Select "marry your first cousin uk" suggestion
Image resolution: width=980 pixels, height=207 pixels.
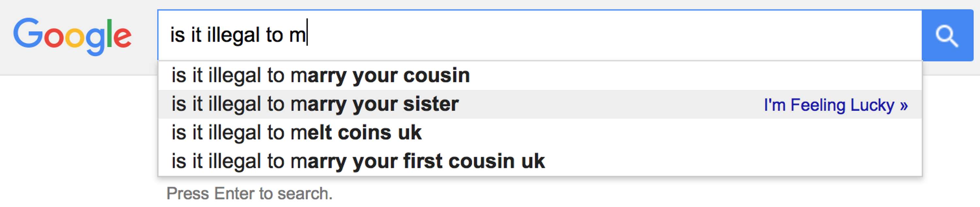point(540,161)
